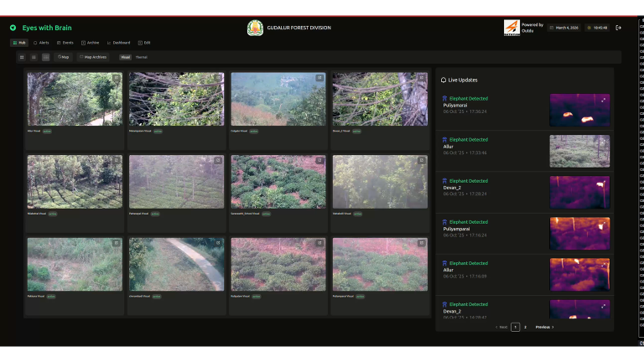
Task: Open the Archive tab
Action: 90,43
